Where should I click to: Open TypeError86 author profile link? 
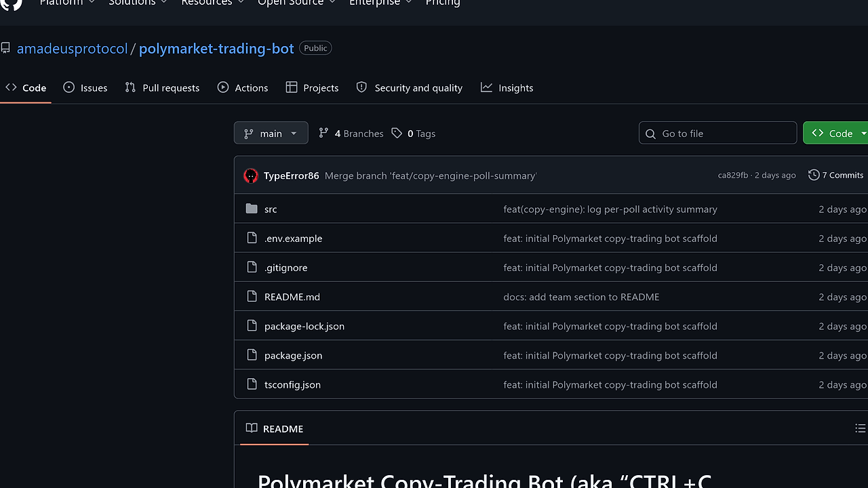coord(292,176)
